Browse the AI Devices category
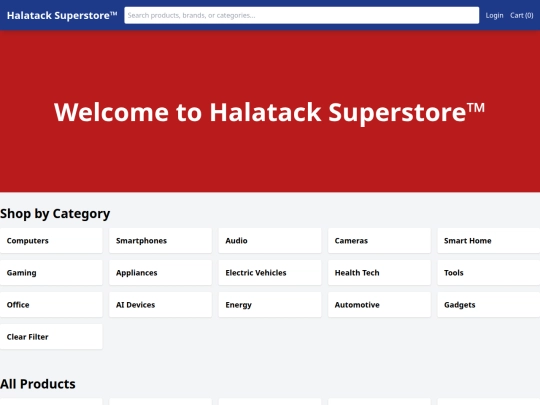The width and height of the screenshot is (540, 405). click(160, 304)
